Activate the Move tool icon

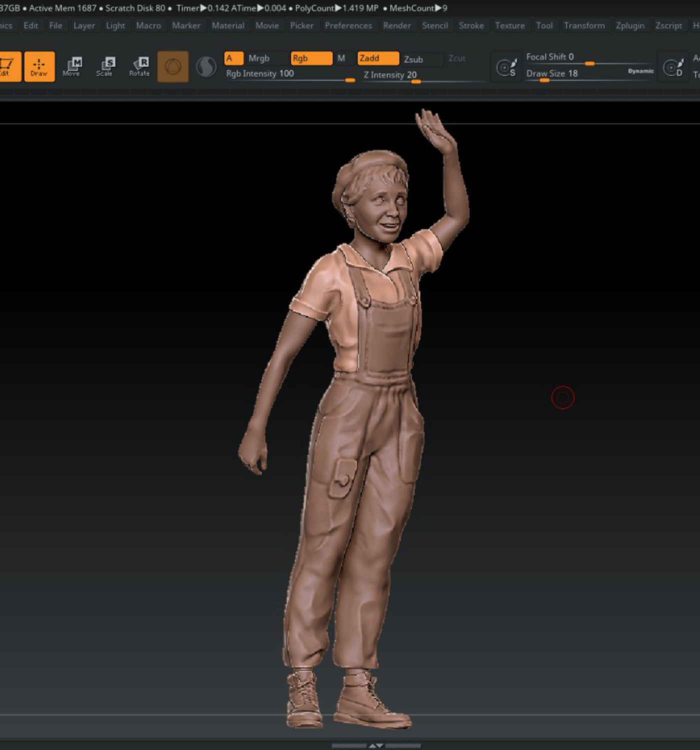click(x=71, y=66)
